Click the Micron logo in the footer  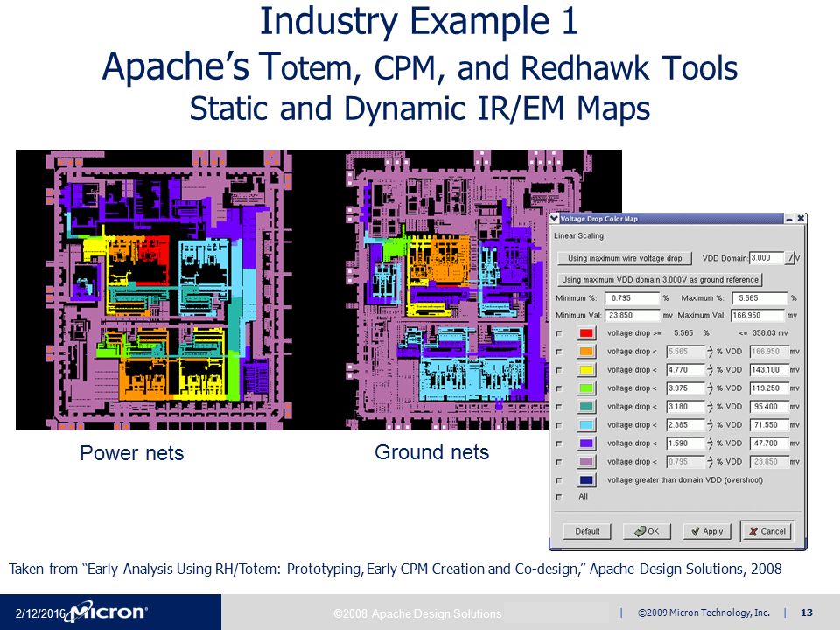(106, 612)
